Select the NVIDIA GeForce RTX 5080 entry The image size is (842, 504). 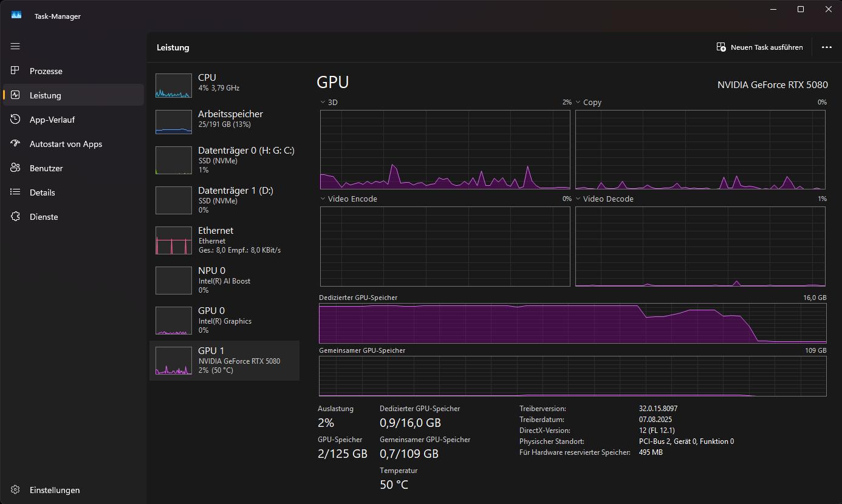tap(224, 361)
